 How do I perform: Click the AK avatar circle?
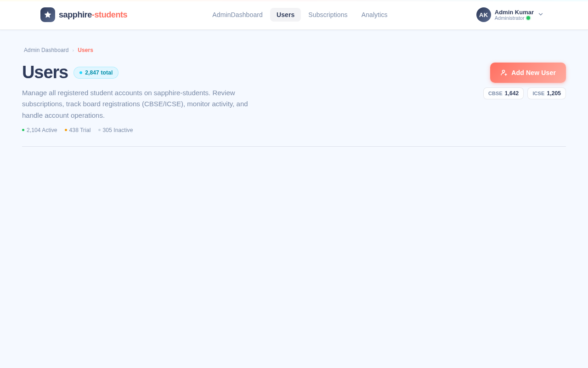484,15
